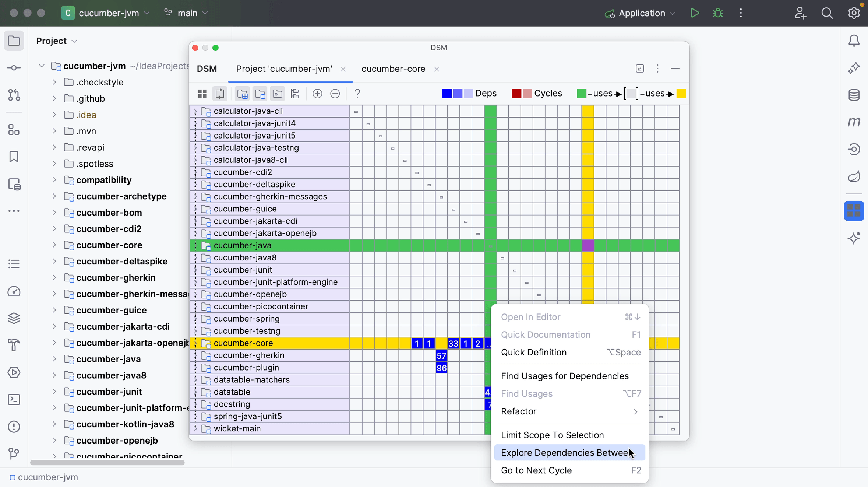Image resolution: width=868 pixels, height=487 pixels.
Task: Click the purple intersection cell in cucumber-java row
Action: 588,246
